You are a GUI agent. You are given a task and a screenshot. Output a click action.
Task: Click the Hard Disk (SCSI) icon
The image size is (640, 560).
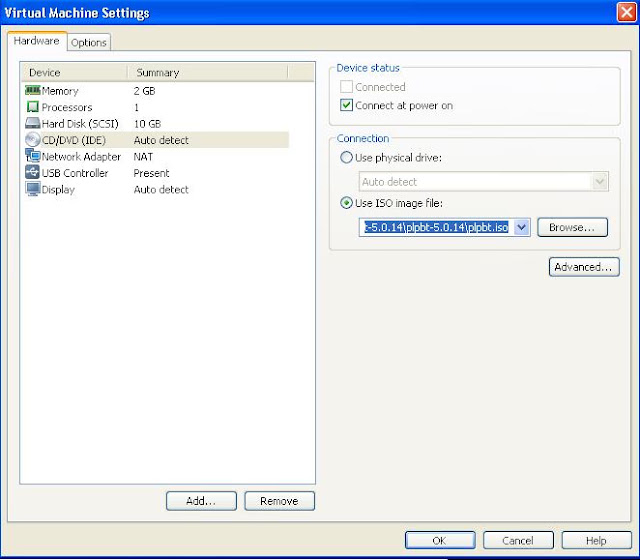coord(33,123)
